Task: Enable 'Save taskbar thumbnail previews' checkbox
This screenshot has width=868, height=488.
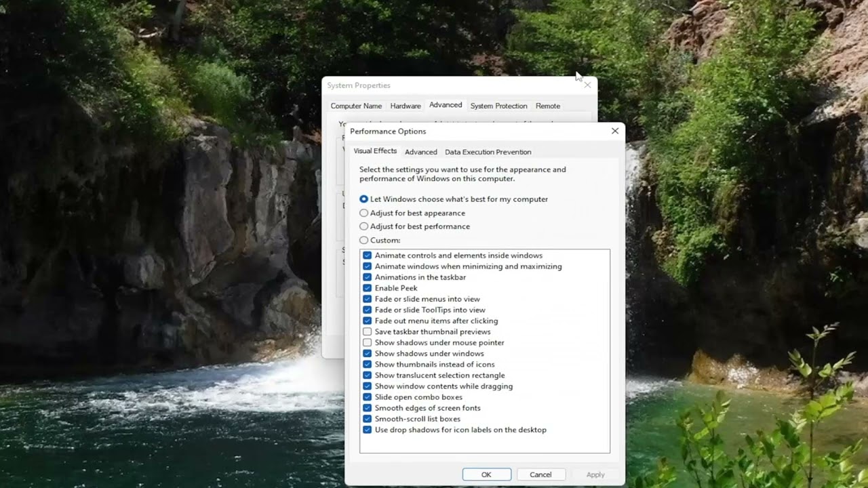Action: tap(368, 331)
